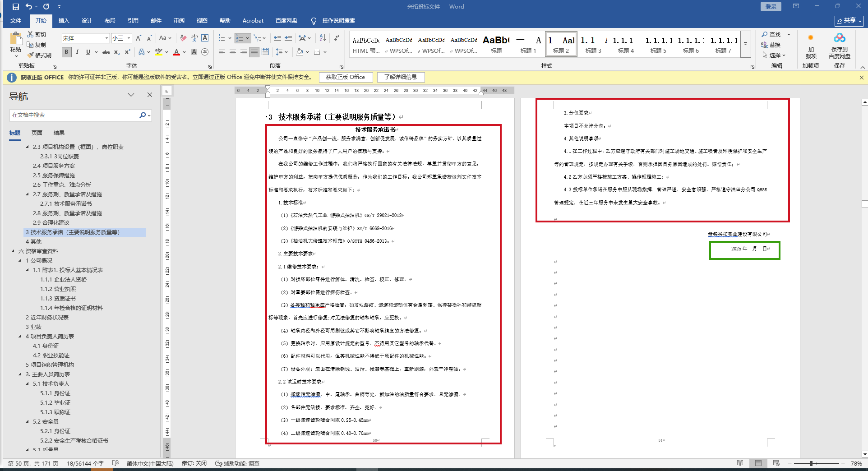The width and height of the screenshot is (868, 471).
Task: Apply an enclosed character format
Action: (x=205, y=52)
